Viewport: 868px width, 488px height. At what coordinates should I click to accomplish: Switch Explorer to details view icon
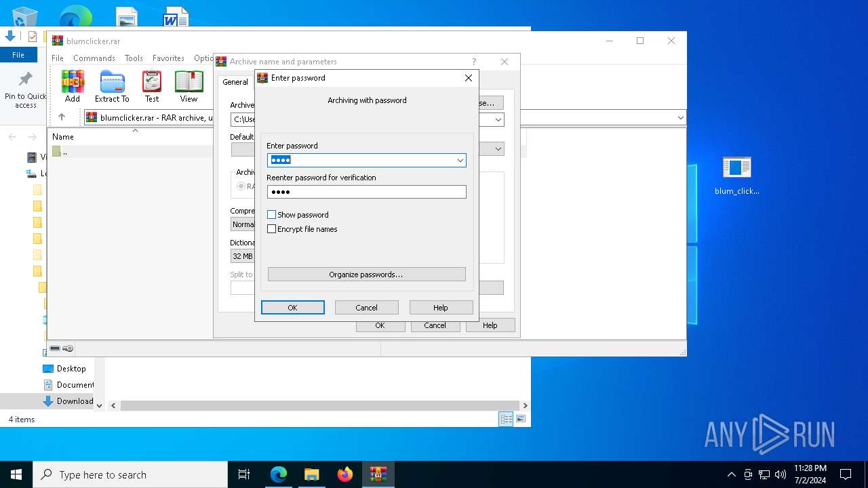(506, 420)
